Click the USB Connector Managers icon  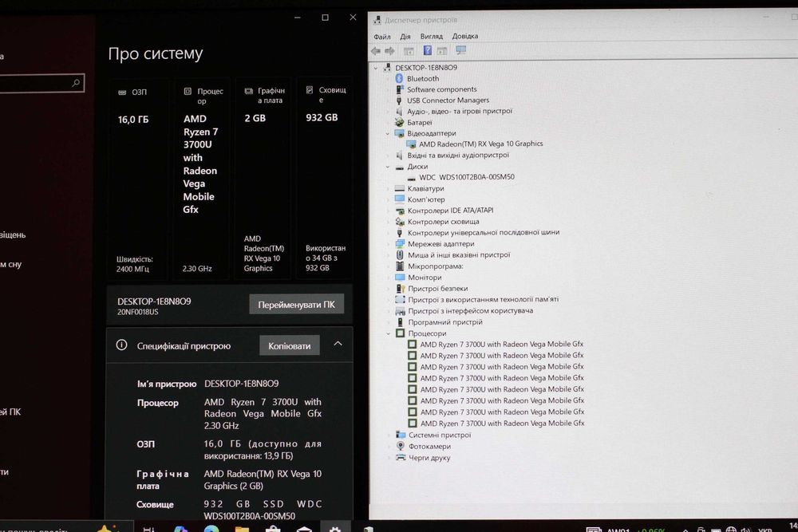400,100
